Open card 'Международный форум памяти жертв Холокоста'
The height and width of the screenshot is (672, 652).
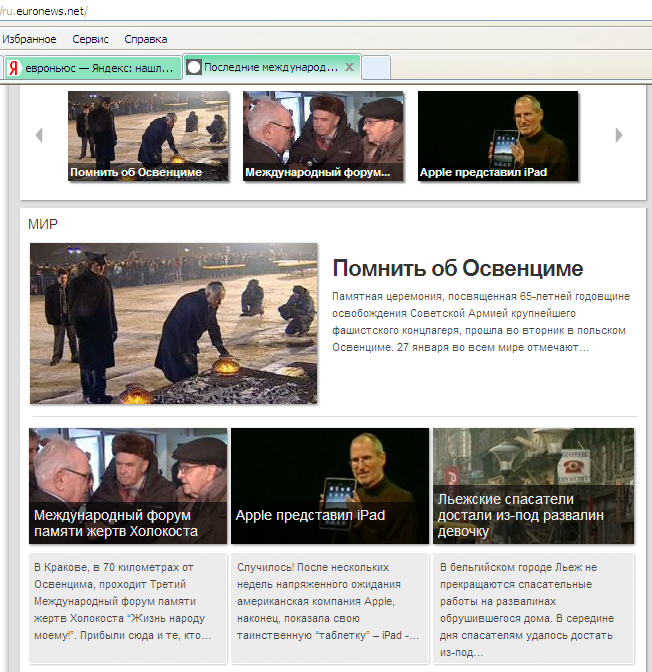tap(128, 486)
